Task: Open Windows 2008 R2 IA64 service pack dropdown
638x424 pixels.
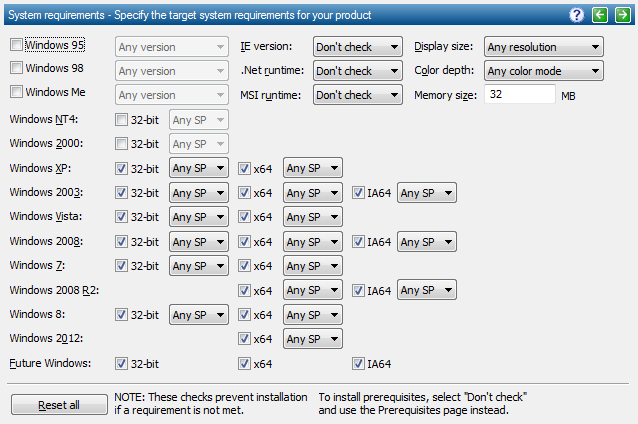Action: coord(427,290)
